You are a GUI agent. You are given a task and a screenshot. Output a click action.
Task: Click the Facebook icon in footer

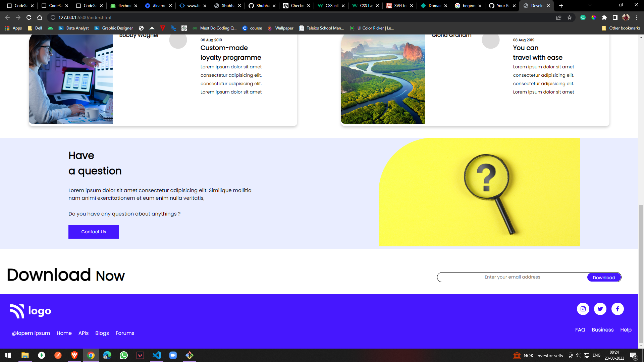[618, 308]
